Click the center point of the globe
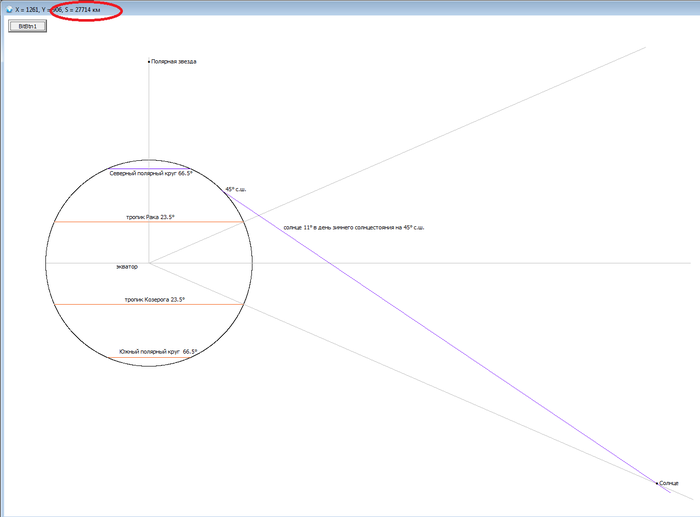The width and height of the screenshot is (700, 517). [x=149, y=262]
